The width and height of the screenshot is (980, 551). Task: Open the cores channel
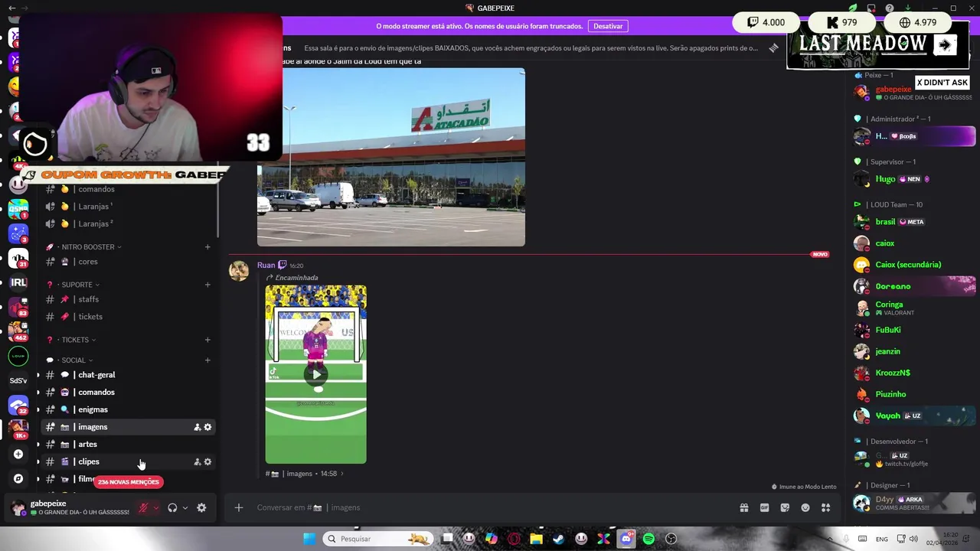[128, 262]
